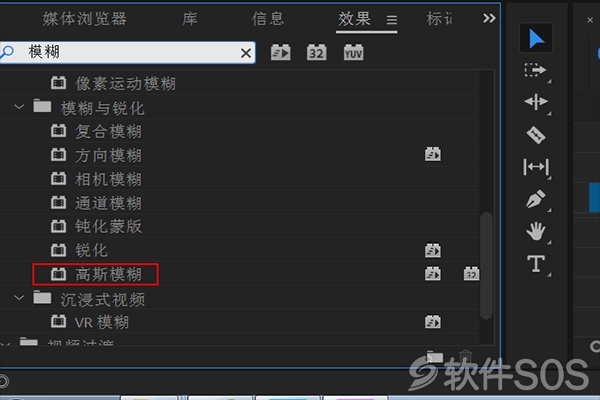Collapse the 模糊与锐化 folder
This screenshot has height=400, width=600.
(19, 107)
